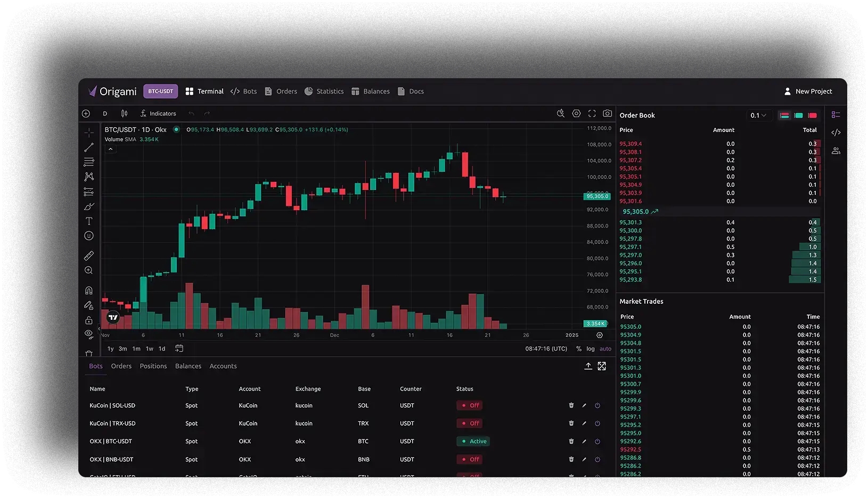Open the Orders page in navbar
This screenshot has width=868, height=498.
pyautogui.click(x=281, y=92)
